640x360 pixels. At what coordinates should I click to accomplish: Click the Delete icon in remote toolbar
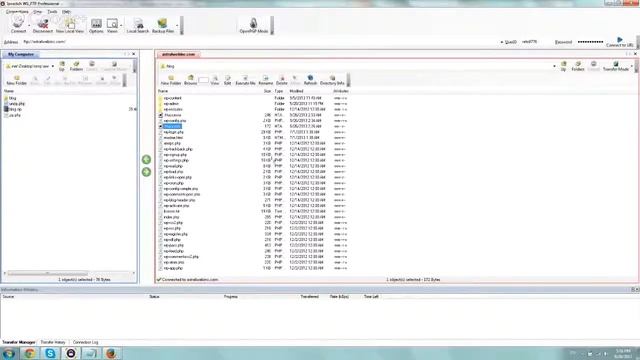(x=282, y=80)
